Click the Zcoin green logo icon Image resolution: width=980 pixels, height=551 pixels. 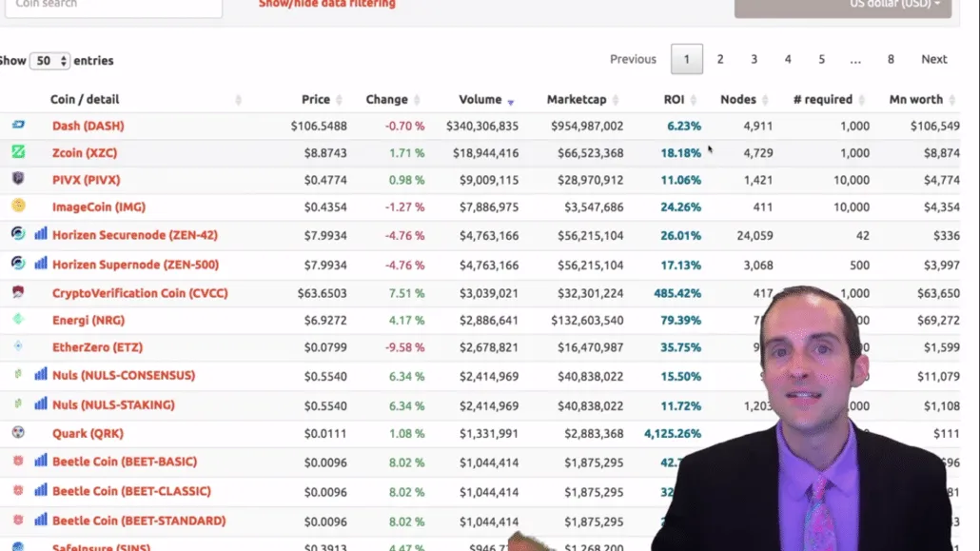click(x=18, y=151)
